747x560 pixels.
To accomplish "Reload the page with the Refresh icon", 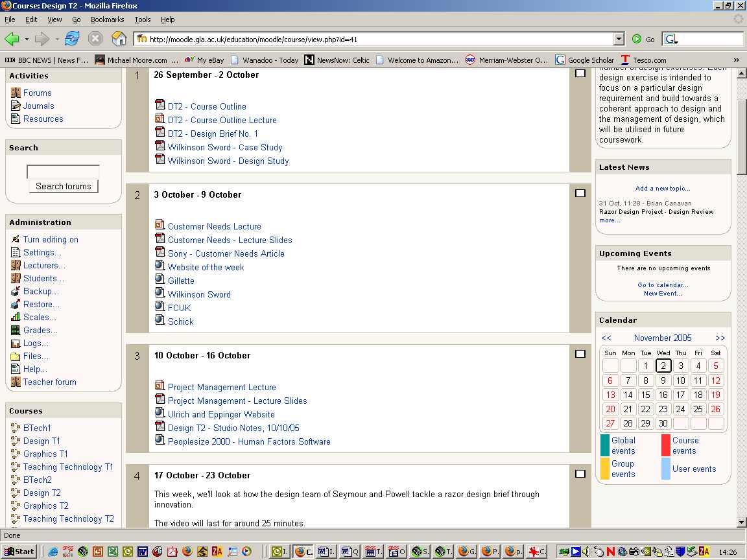I will 72,39.
